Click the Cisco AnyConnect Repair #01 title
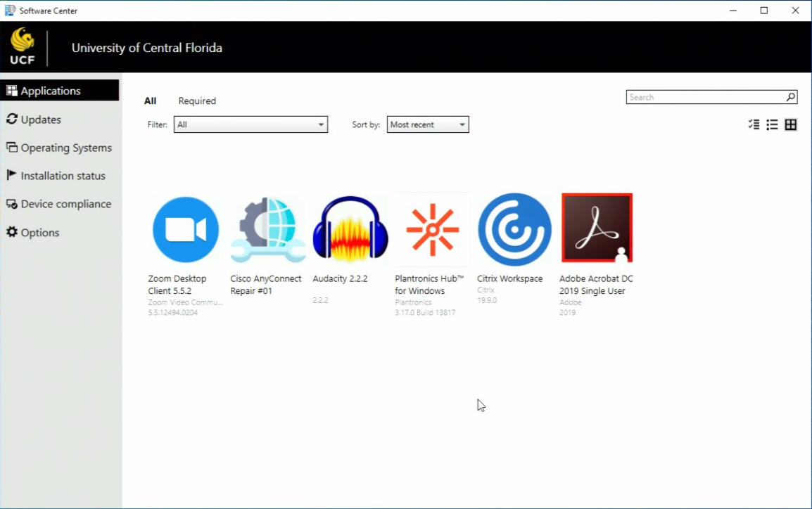The height and width of the screenshot is (509, 812). tap(266, 285)
